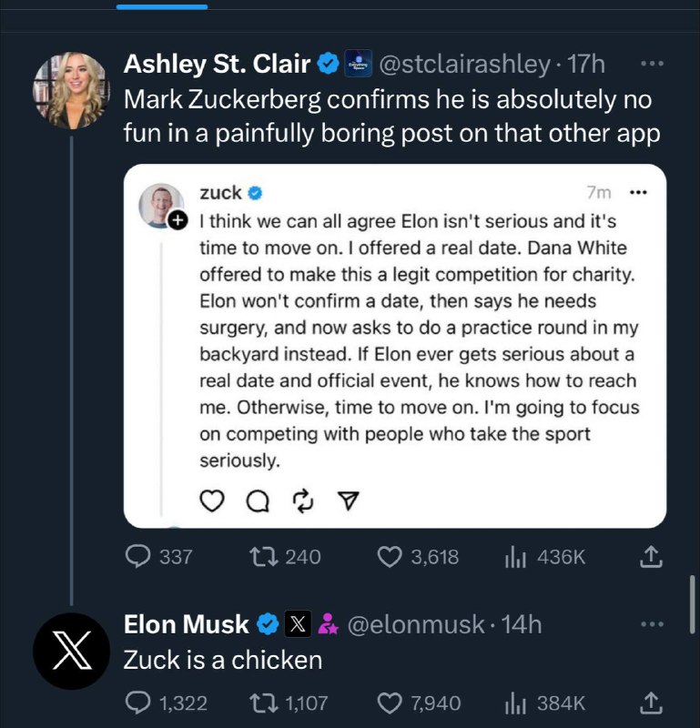Share Ashley St. Clair's tweet
The image size is (700, 728).
(x=651, y=557)
